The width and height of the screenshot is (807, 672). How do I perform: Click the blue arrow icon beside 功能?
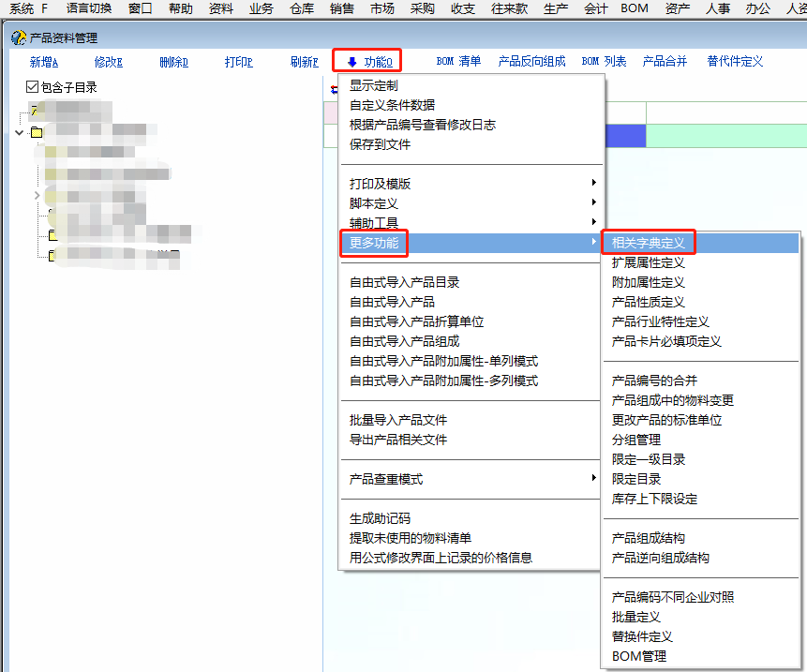(x=351, y=63)
